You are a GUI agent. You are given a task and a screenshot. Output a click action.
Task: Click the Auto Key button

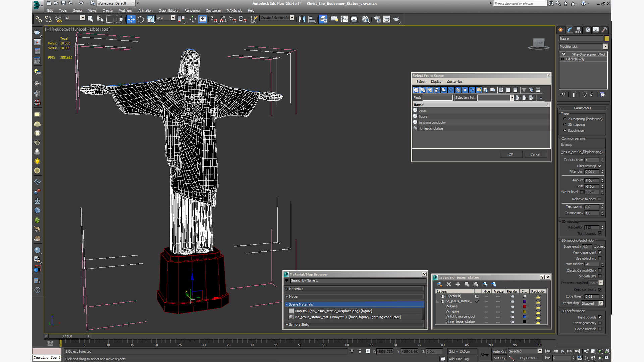coord(499,351)
